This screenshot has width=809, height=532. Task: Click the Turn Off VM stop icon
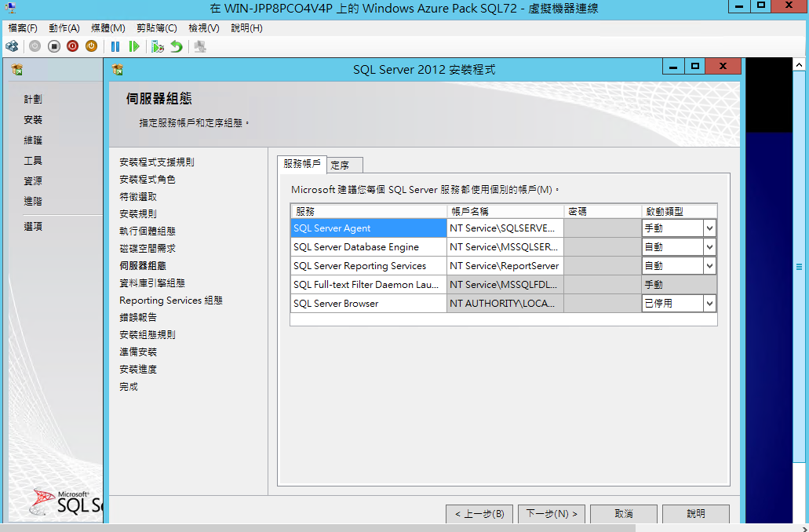pos(53,46)
